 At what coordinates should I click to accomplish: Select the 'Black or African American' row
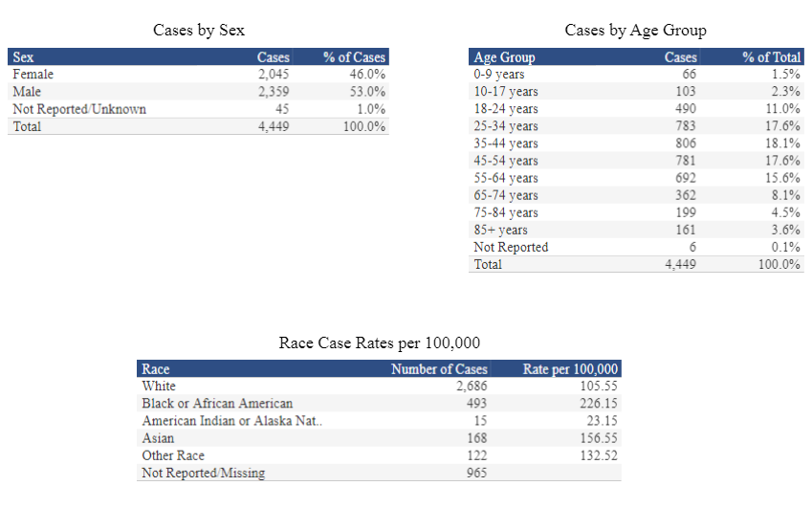[217, 404]
